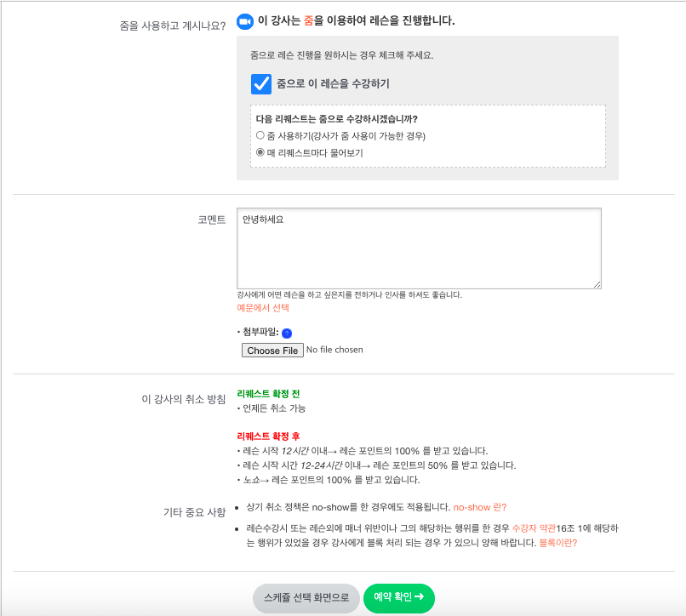Viewport: 686px width, 616px height.
Task: Open the no-show 란? link
Action: 479,507
